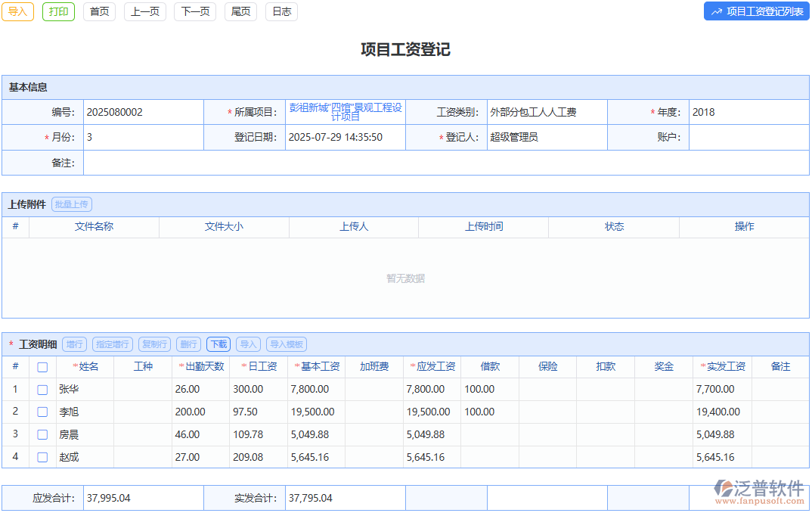
Task: Click 指定增行 to insert rows
Action: [111, 344]
